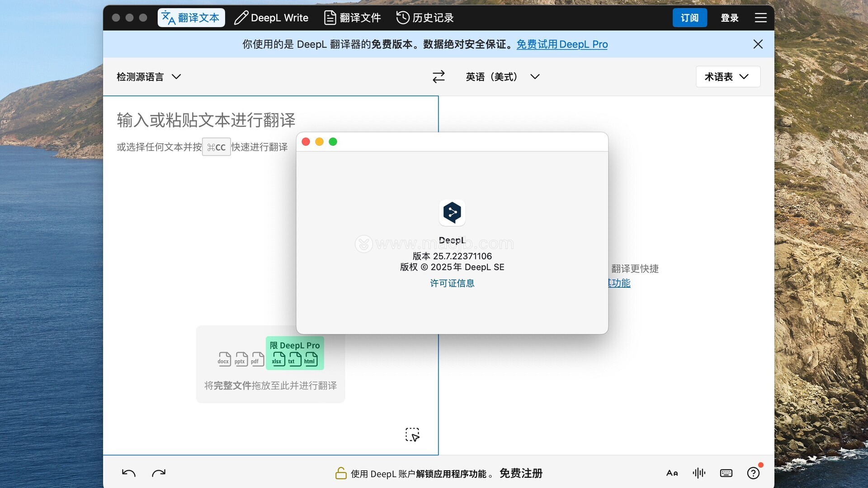Click the pptx file type icon
This screenshot has width=868, height=488.
pyautogui.click(x=241, y=359)
